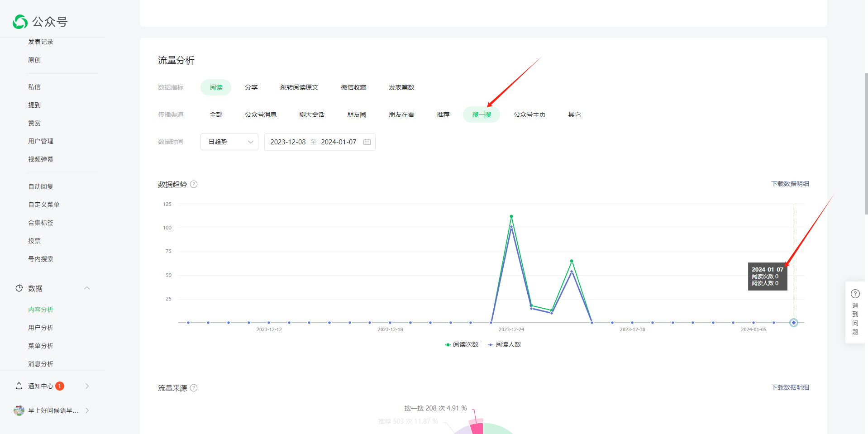Select the 朋友在看 channel filter

tap(401, 114)
